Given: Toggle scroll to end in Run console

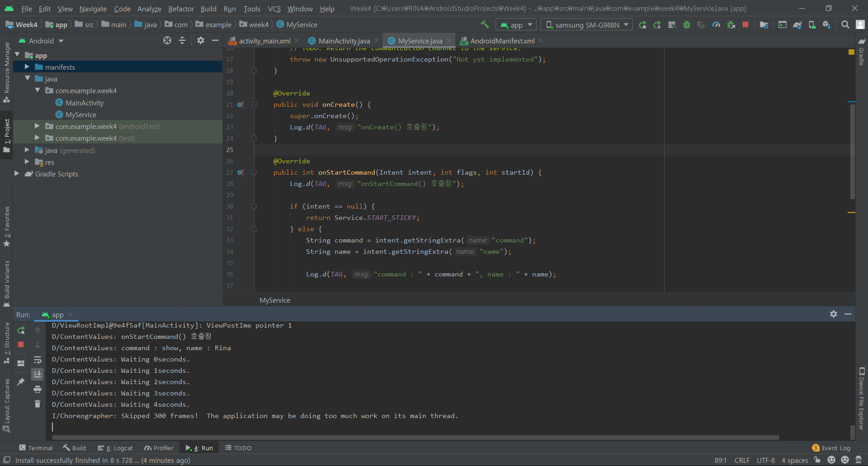Looking at the screenshot, I should point(38,374).
